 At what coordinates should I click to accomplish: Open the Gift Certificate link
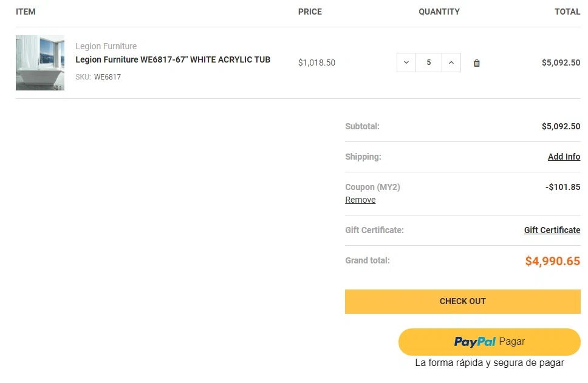552,230
